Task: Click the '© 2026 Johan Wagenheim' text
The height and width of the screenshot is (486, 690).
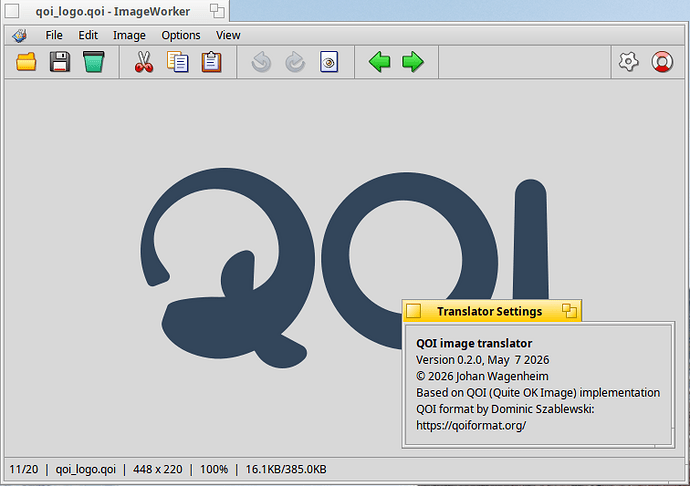Action: 482,376
